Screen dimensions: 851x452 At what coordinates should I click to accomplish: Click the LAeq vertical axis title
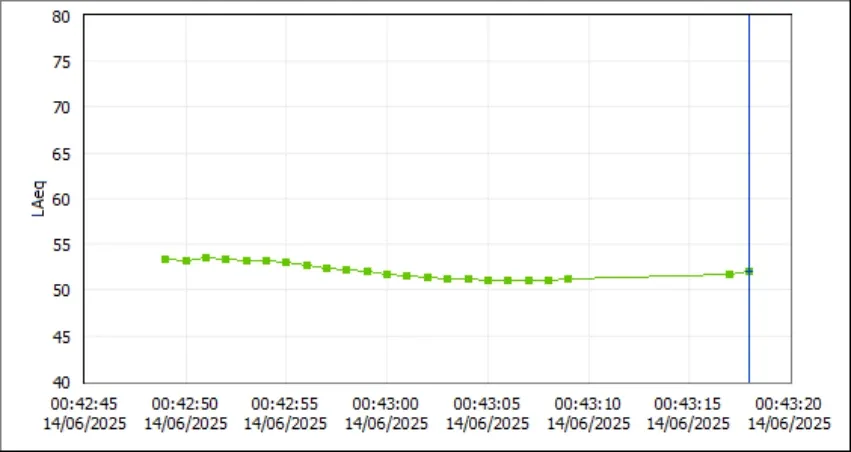(x=39, y=199)
